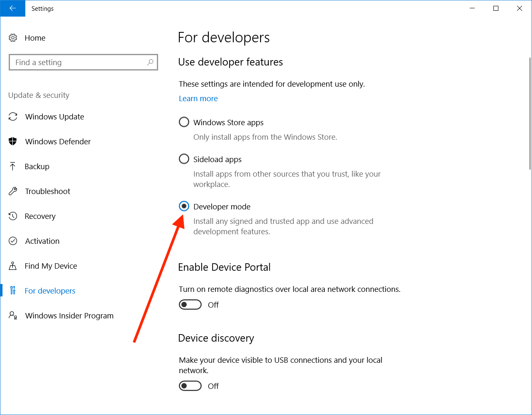The height and width of the screenshot is (415, 532).
Task: Select the Windows Defender shield icon
Action: coord(13,141)
